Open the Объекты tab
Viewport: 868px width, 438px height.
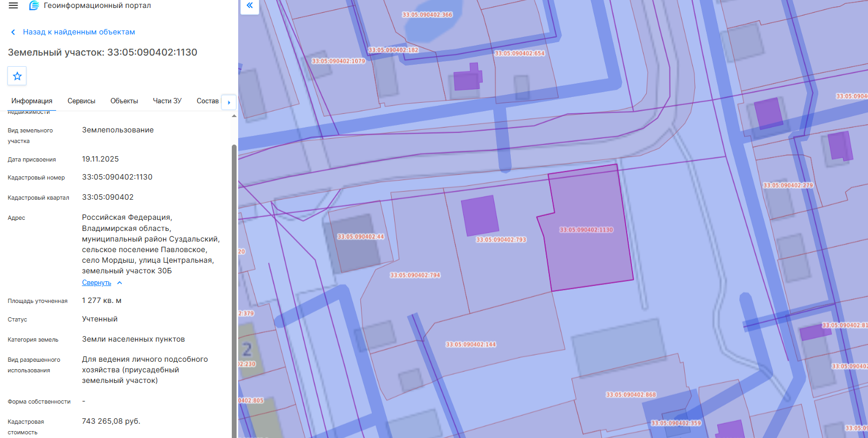click(124, 101)
